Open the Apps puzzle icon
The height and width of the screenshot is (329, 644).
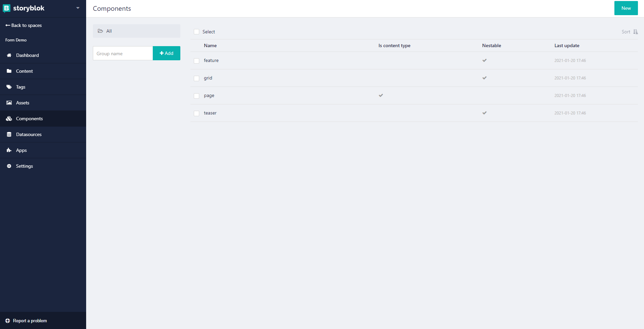point(9,150)
